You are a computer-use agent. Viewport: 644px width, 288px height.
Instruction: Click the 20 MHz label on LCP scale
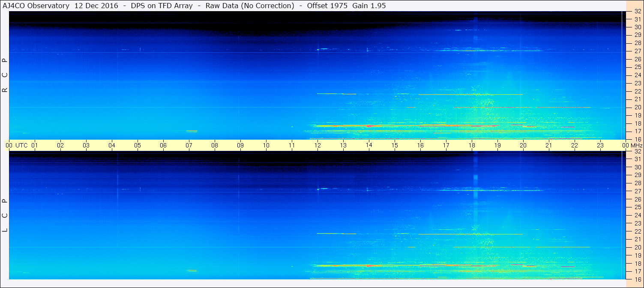coord(638,247)
